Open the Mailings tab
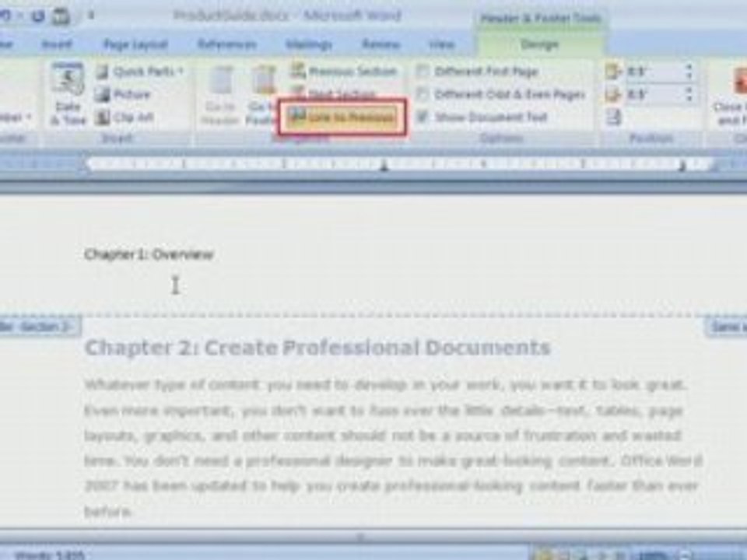Image resolution: width=747 pixels, height=560 pixels. (x=309, y=45)
